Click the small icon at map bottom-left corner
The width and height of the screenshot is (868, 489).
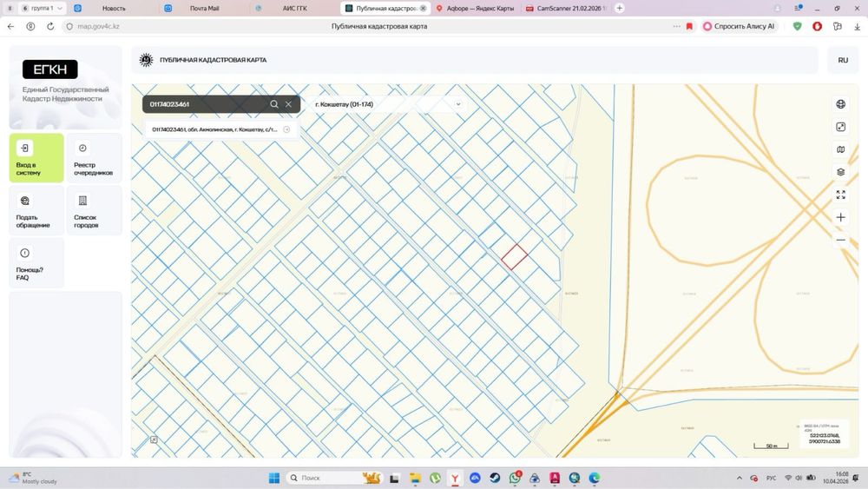coord(154,439)
